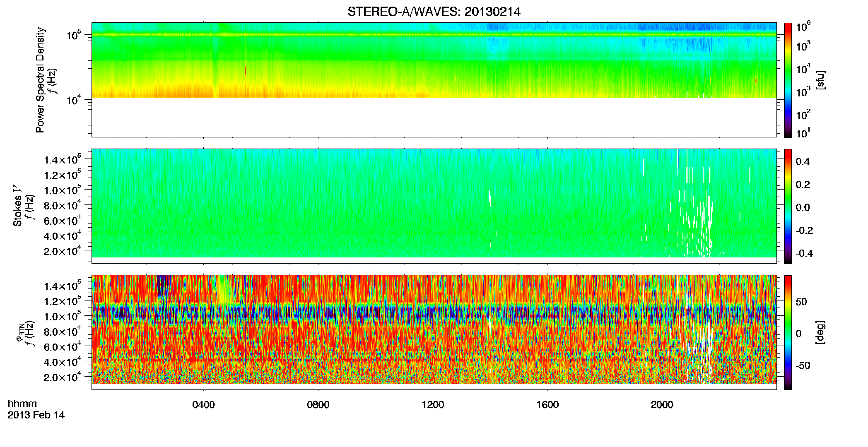Click the -0.4 value on Stokes colorbar
This screenshot has height=447, width=868.
[x=804, y=253]
